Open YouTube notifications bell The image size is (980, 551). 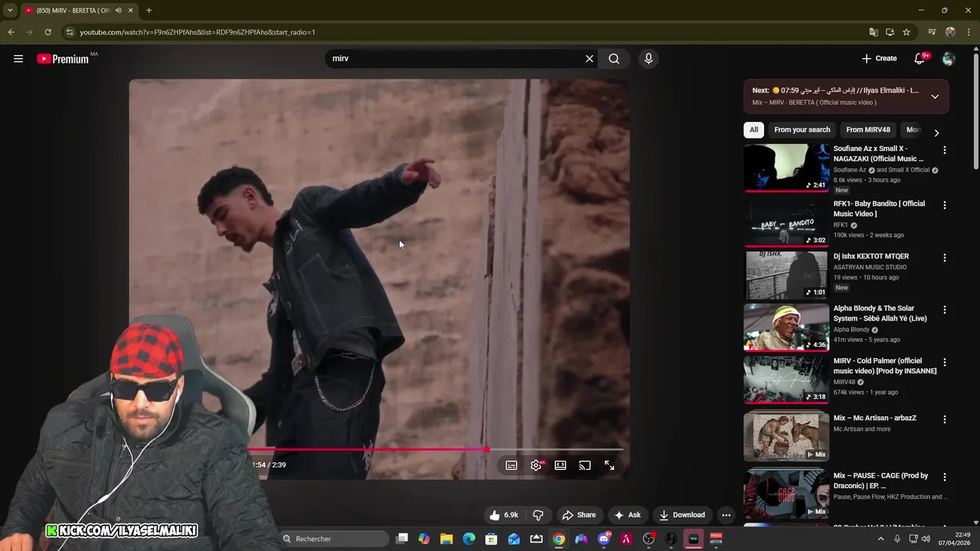pos(920,59)
